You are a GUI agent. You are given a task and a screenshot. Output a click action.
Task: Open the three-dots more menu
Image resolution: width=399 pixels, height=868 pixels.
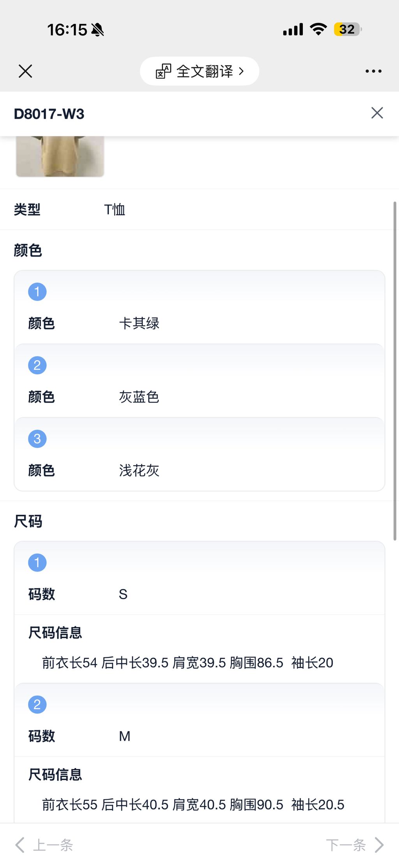(373, 71)
